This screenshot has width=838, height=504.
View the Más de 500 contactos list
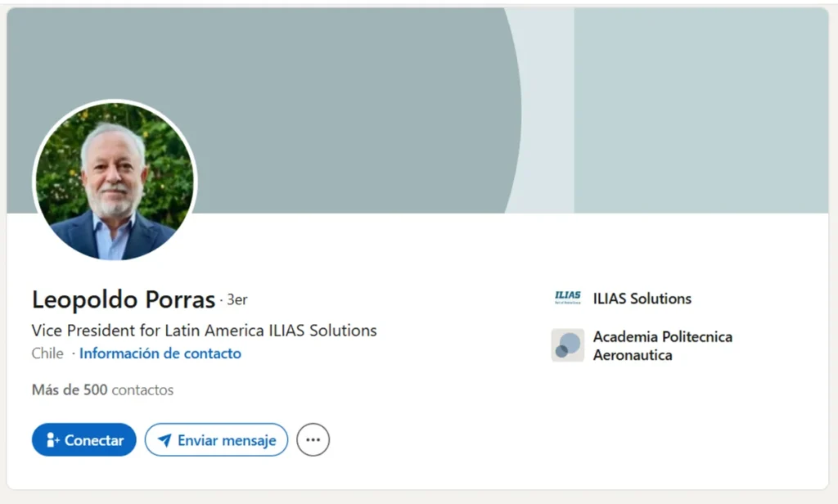[102, 390]
